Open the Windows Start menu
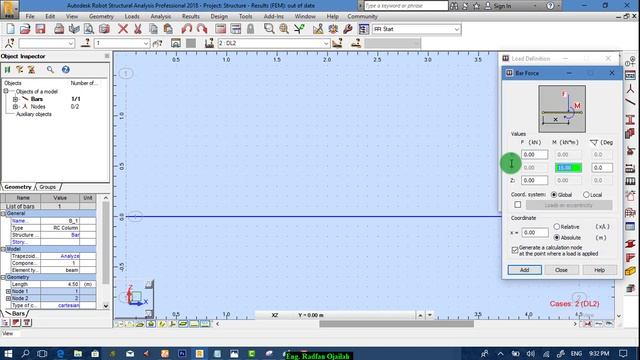This screenshot has height=360, width=640. [8, 353]
